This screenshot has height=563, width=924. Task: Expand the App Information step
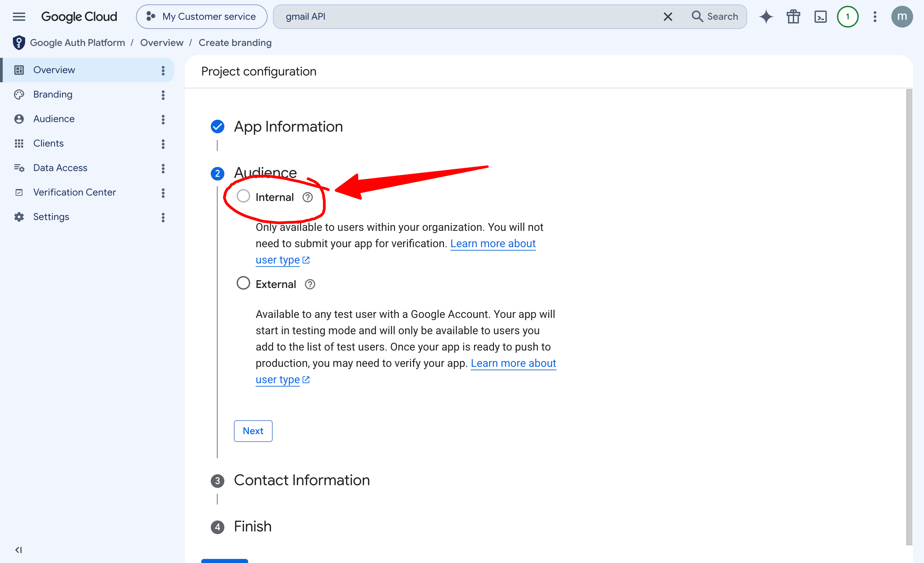coord(288,126)
